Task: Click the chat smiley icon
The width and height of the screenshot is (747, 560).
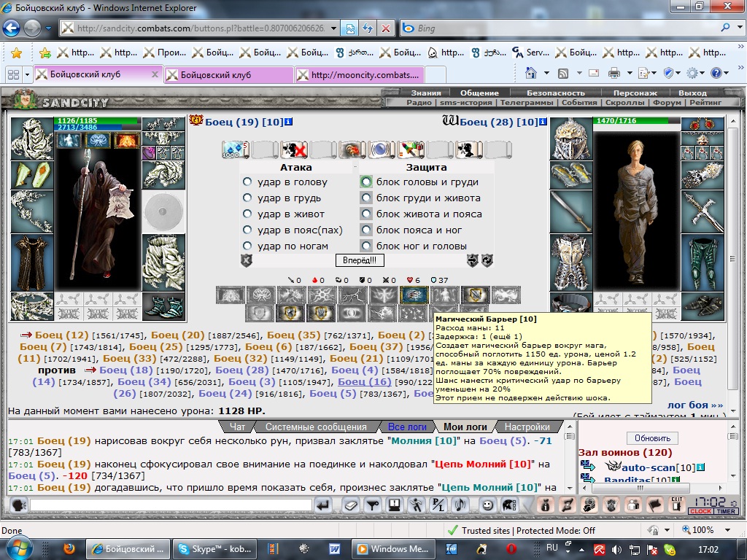Action: click(x=487, y=505)
